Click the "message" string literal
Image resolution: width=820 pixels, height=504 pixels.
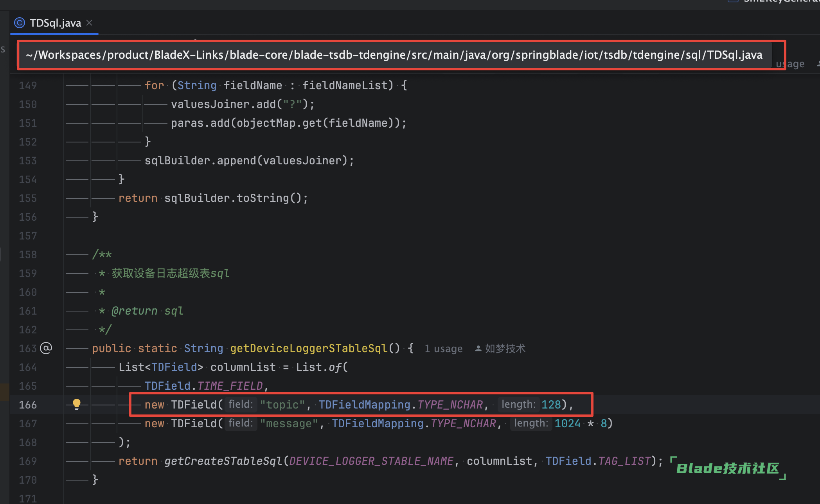[x=289, y=423]
